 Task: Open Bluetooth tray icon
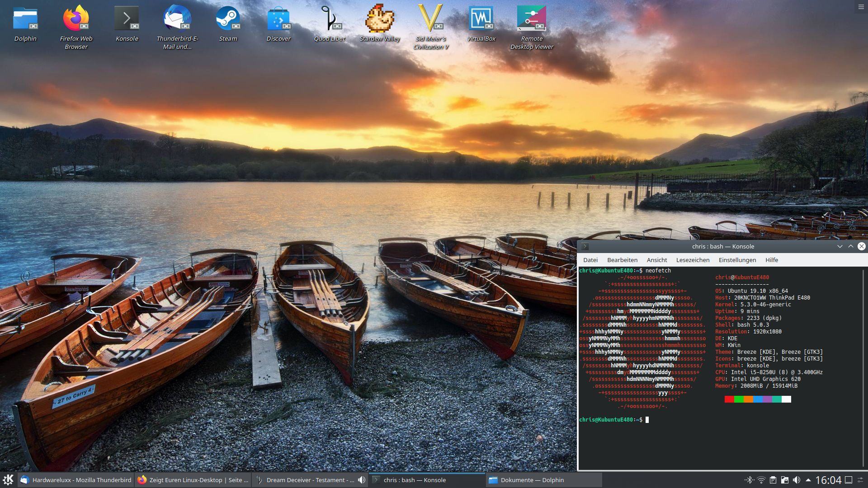pos(749,480)
